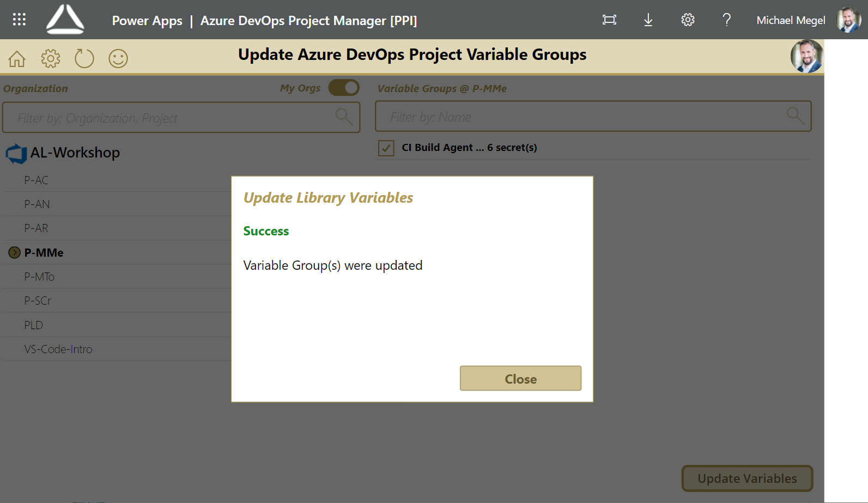Click the download arrow icon
This screenshot has height=503, width=868.
pos(648,20)
